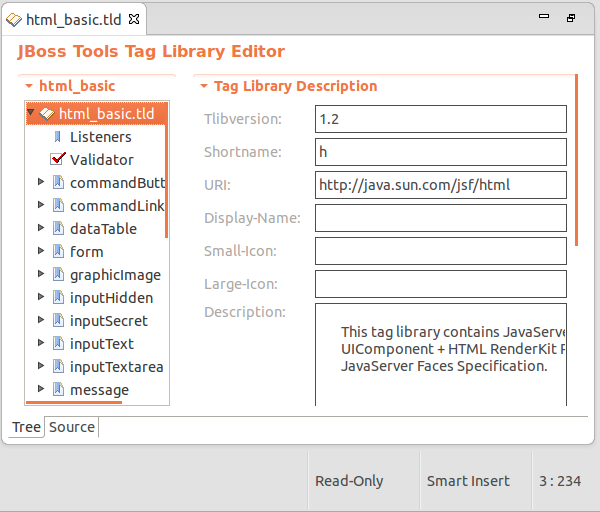Click the form tag icon
Image resolution: width=600 pixels, height=512 pixels.
point(58,251)
